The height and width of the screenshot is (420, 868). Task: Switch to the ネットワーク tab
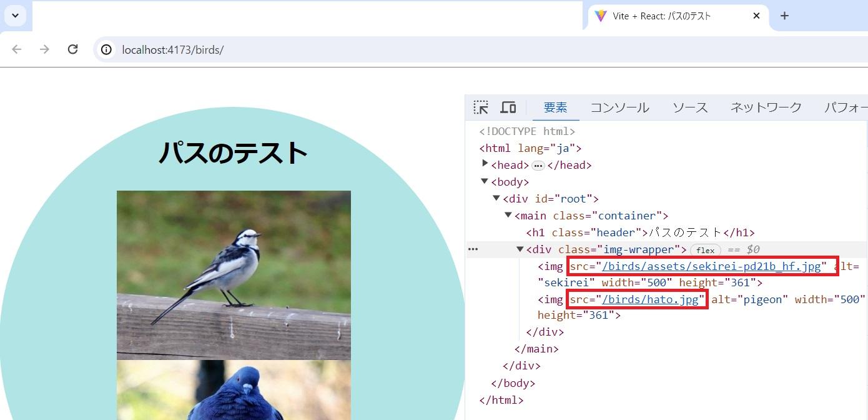tap(766, 107)
